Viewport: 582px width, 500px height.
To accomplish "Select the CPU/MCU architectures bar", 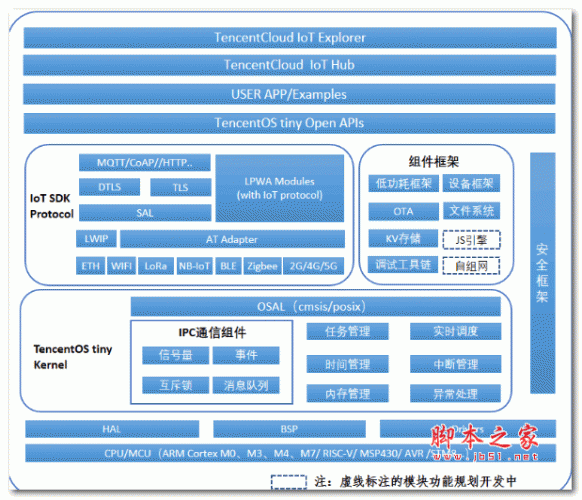I will pos(291,453).
